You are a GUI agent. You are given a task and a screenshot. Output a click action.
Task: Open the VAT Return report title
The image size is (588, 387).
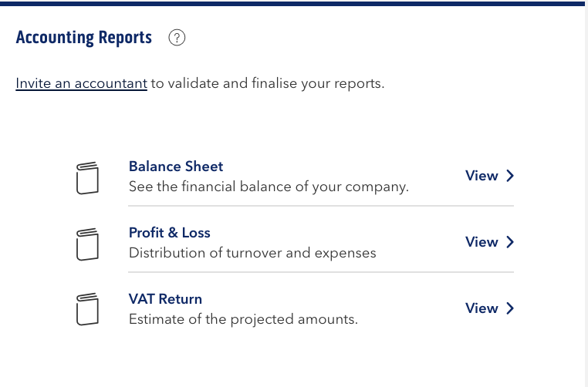click(x=165, y=299)
